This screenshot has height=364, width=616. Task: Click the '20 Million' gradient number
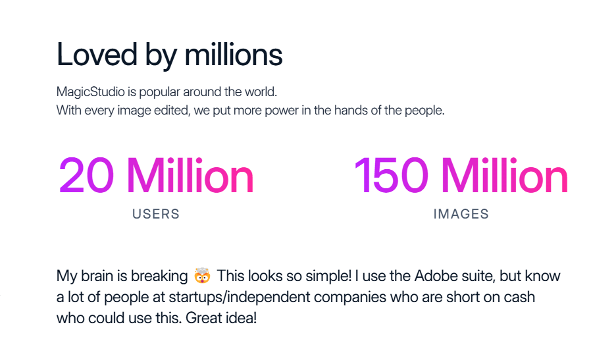coord(156,175)
